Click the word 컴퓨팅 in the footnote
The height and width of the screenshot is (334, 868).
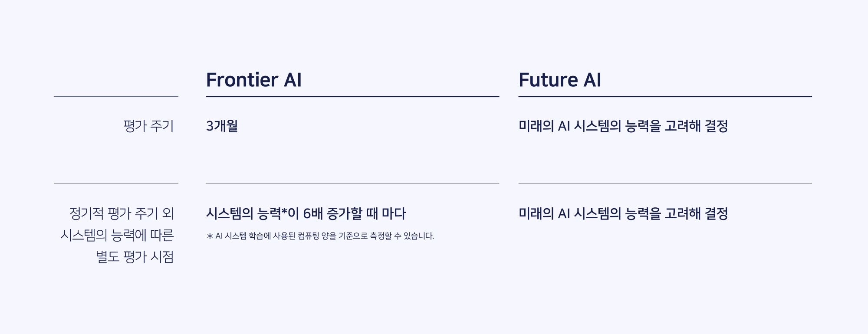309,236
